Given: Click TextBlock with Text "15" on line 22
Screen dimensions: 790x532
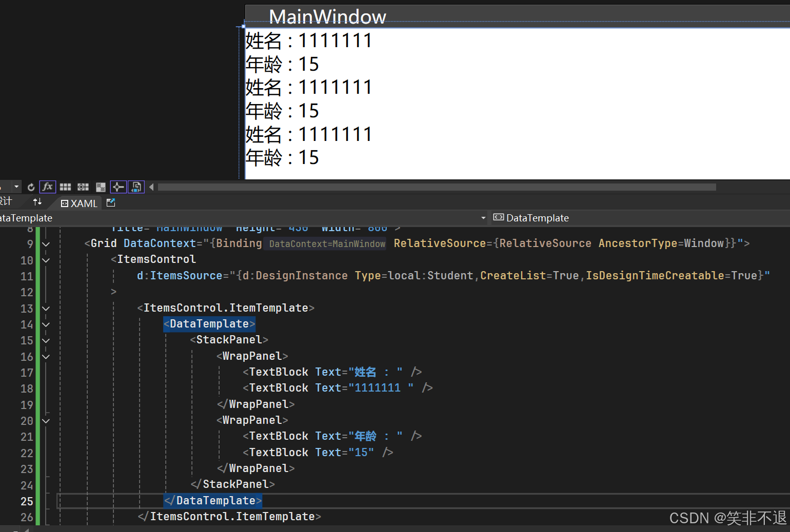Looking at the screenshot, I should click(318, 453).
